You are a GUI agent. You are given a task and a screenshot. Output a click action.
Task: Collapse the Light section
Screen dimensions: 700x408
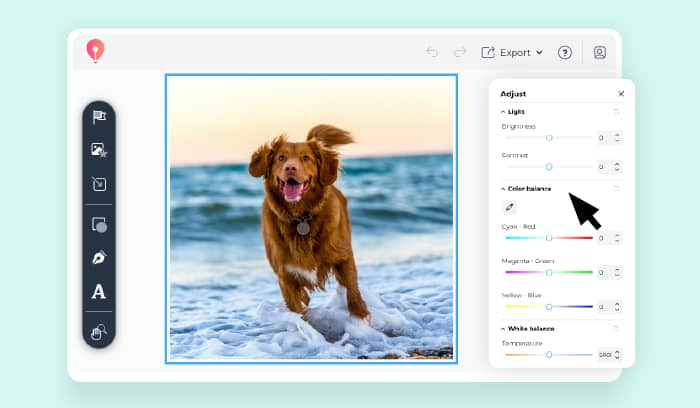coord(503,112)
